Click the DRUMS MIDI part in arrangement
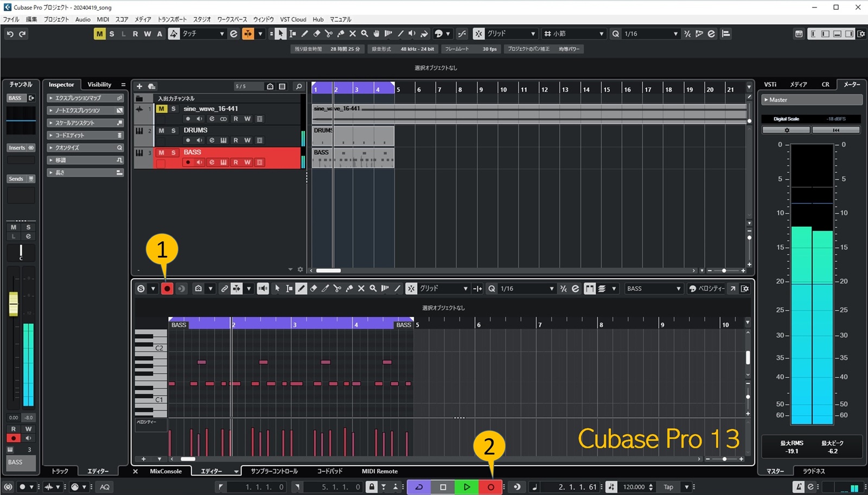The height and width of the screenshot is (495, 868). pyautogui.click(x=353, y=136)
